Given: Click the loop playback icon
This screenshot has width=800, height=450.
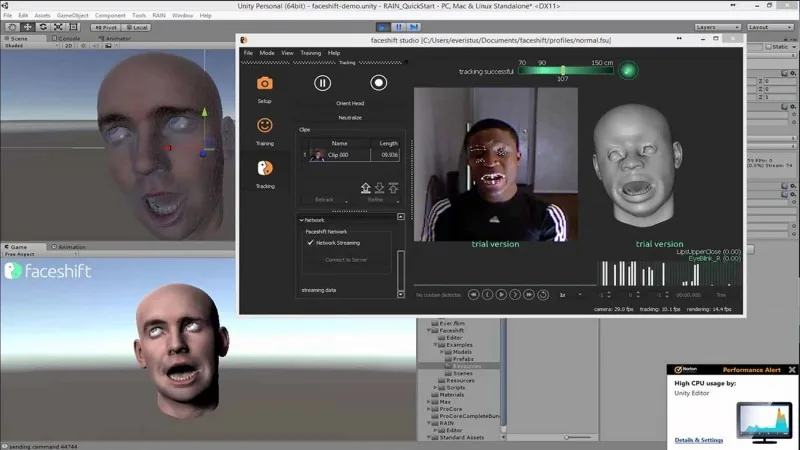Looking at the screenshot, I should [x=543, y=294].
